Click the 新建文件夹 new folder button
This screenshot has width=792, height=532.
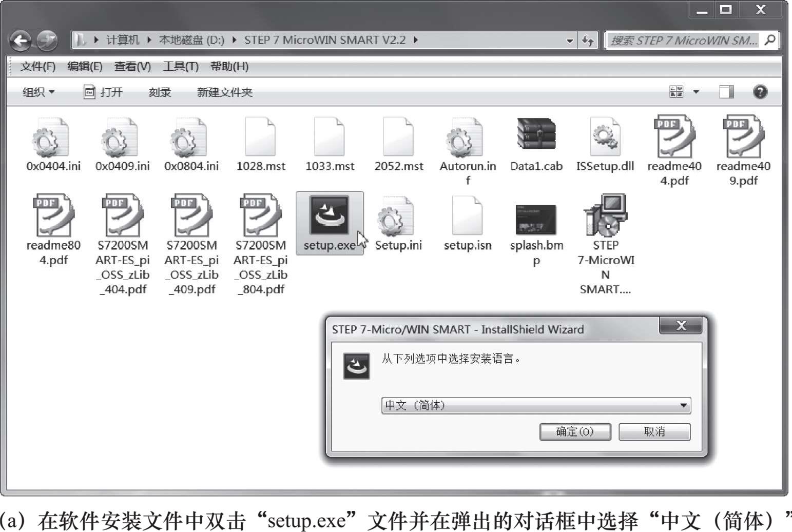pos(224,92)
